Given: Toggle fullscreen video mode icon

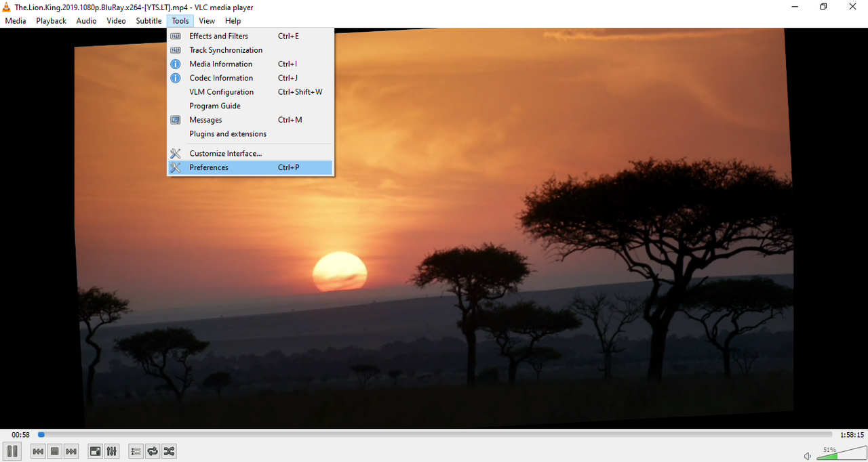Looking at the screenshot, I should click(96, 451).
